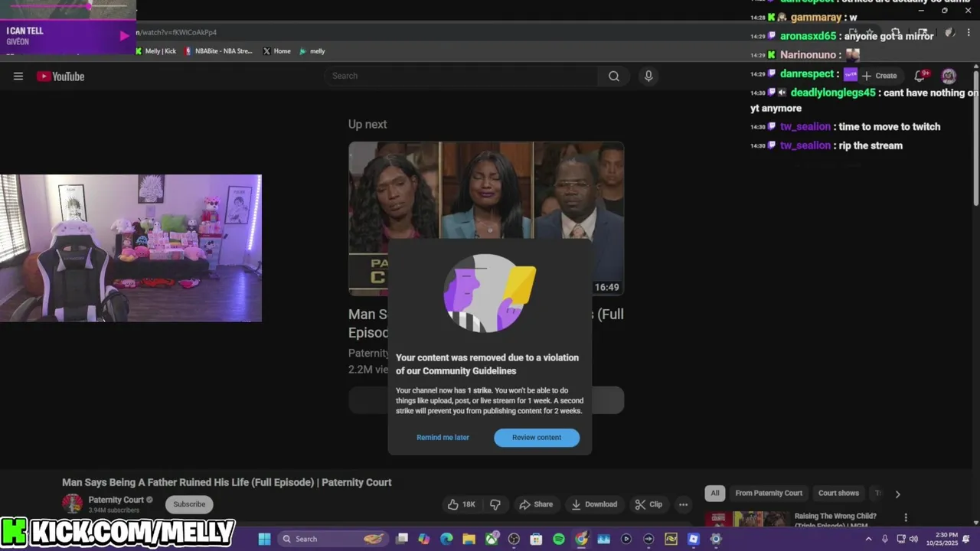This screenshot has width=980, height=551.
Task: Open the Xbox app on the taskbar
Action: [x=492, y=539]
